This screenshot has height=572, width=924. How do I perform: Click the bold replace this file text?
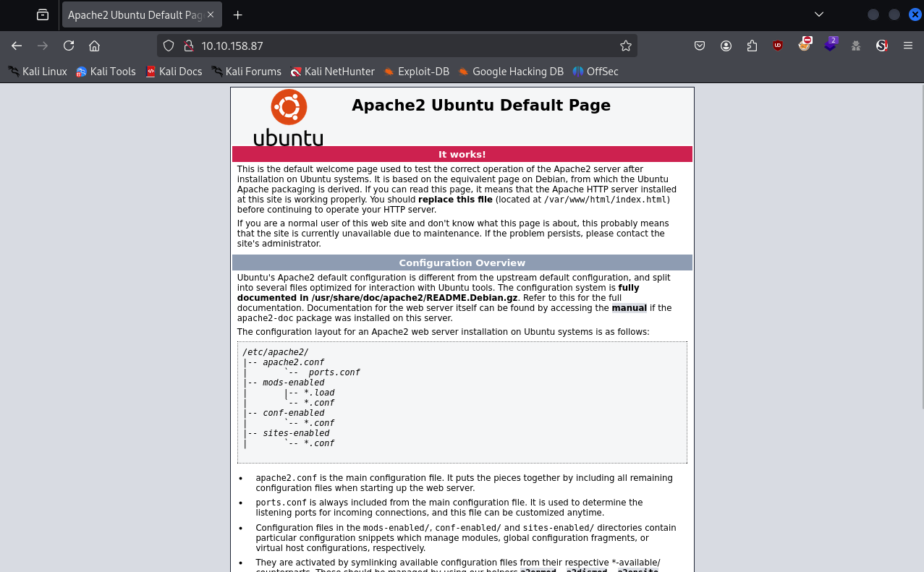[x=455, y=200]
